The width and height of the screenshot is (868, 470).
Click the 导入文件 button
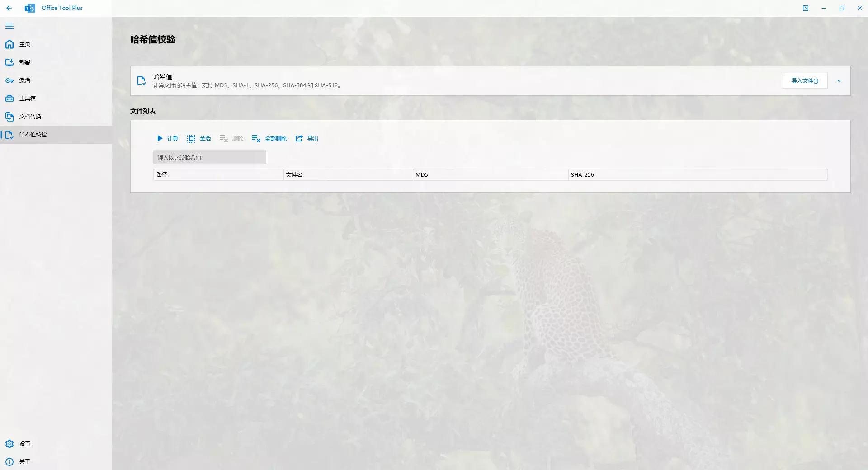coord(805,81)
